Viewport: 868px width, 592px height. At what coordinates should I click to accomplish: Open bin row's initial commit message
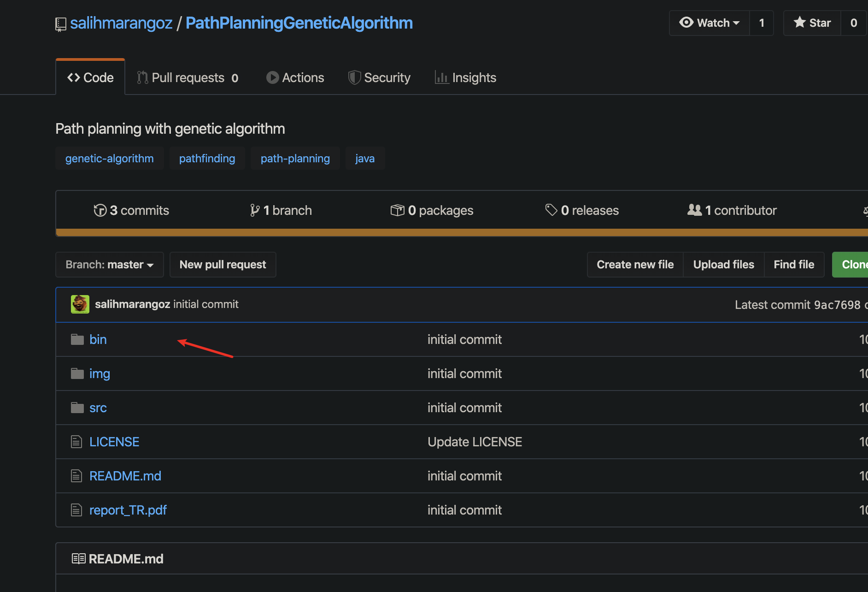464,339
